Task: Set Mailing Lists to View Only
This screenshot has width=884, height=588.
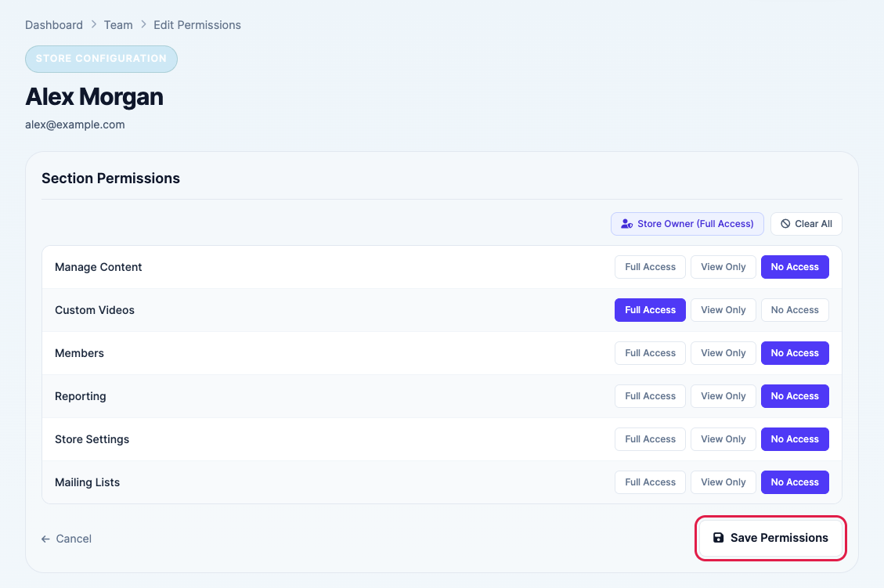Action: coord(723,482)
